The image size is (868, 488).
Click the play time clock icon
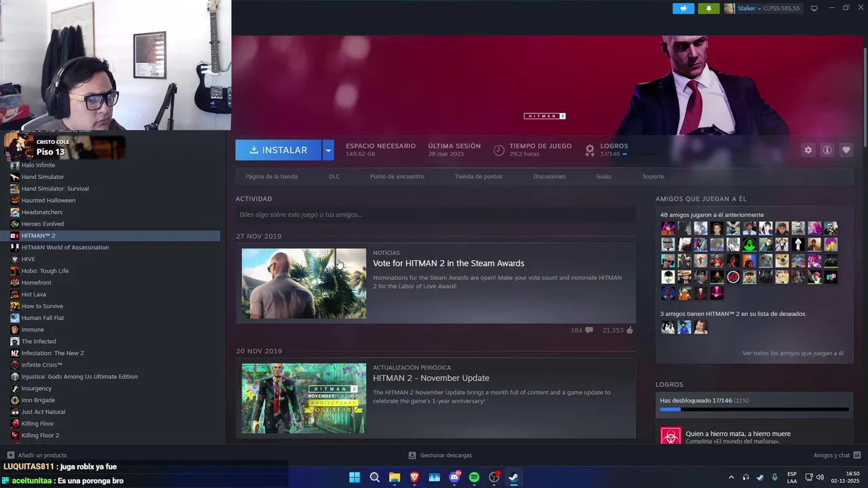(x=499, y=150)
